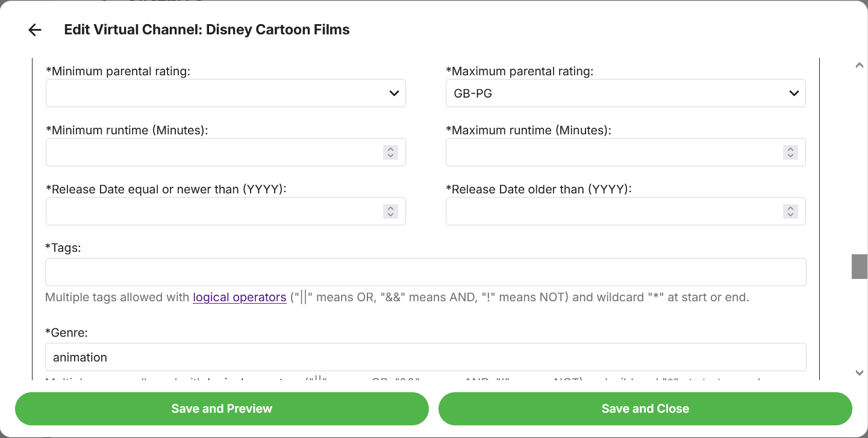Screen dimensions: 868x438
Task: Click the vertical scrollbar thumb
Action: click(859, 266)
